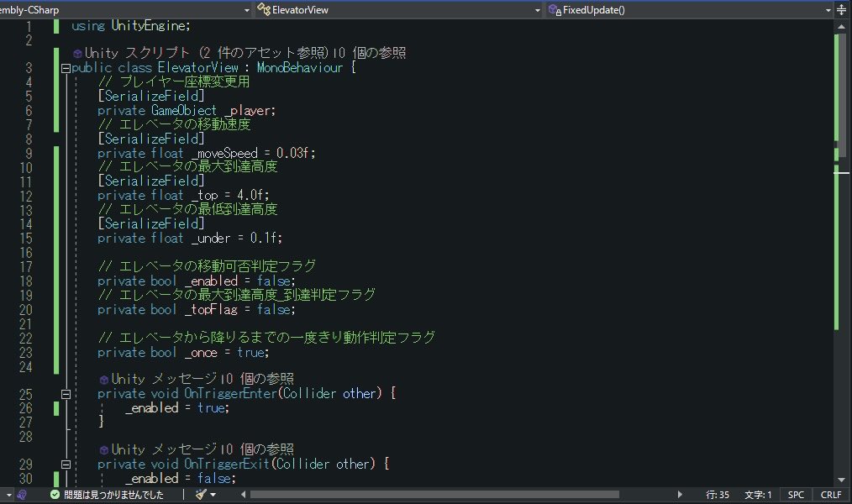Click '0.1f' value of _under

pos(263,238)
